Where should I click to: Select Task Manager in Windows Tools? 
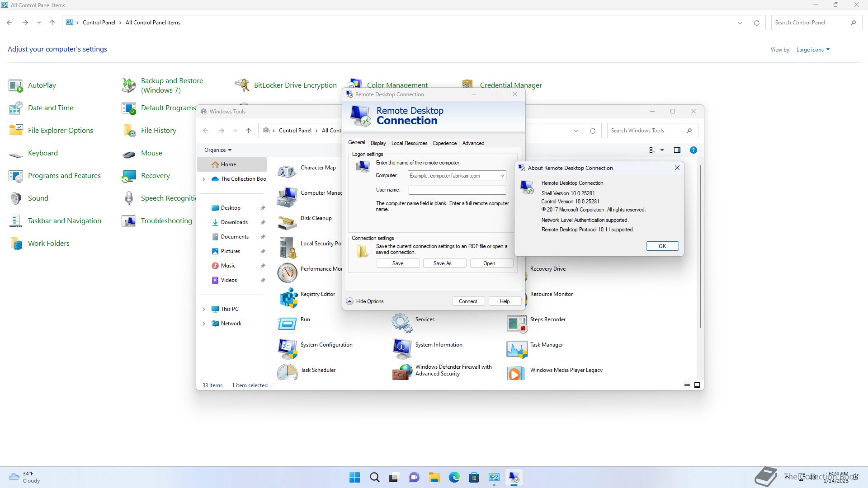535,348
